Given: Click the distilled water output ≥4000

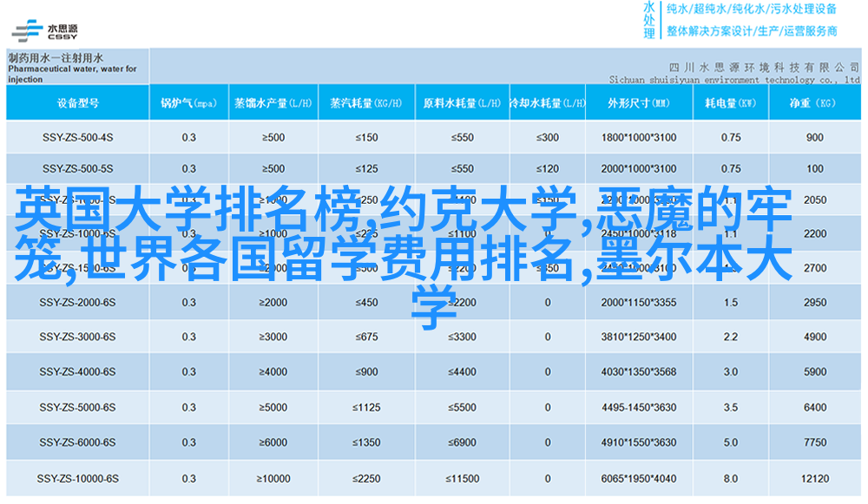Looking at the screenshot, I should tap(273, 372).
